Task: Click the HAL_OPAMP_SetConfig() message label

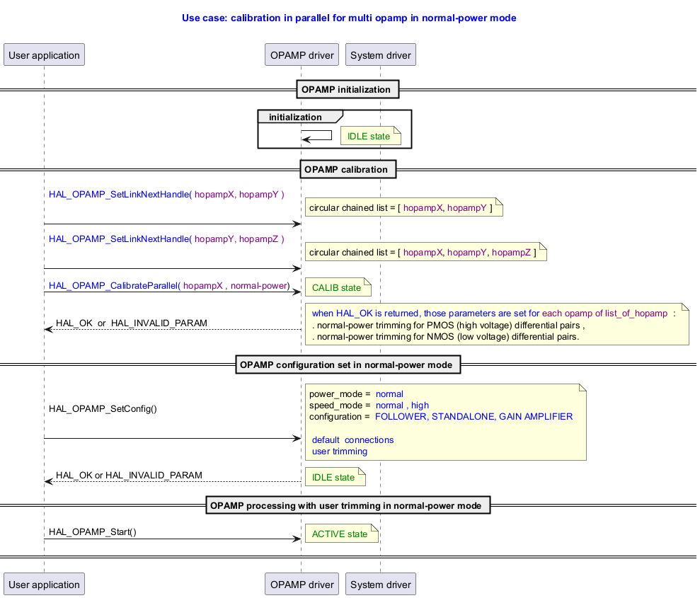Action: (103, 408)
